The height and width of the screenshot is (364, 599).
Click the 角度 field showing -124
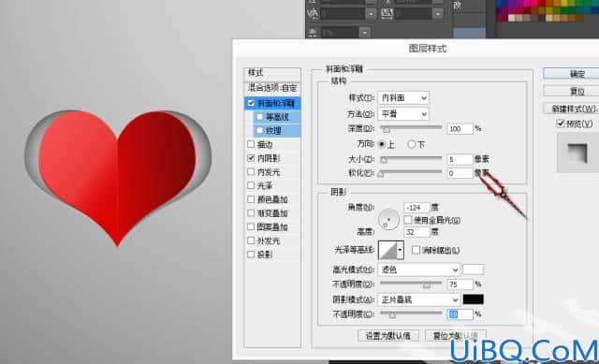click(x=416, y=208)
